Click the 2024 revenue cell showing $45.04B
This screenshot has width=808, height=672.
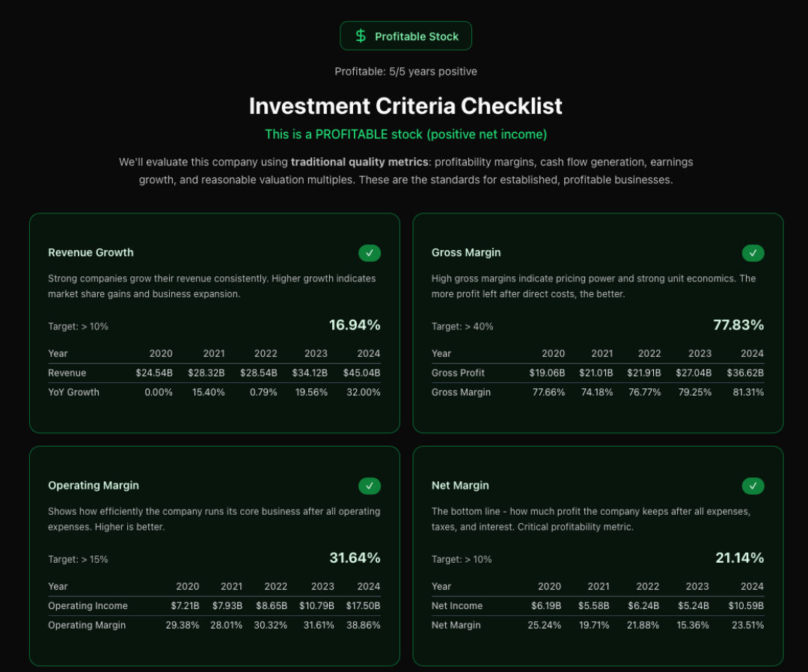point(361,373)
